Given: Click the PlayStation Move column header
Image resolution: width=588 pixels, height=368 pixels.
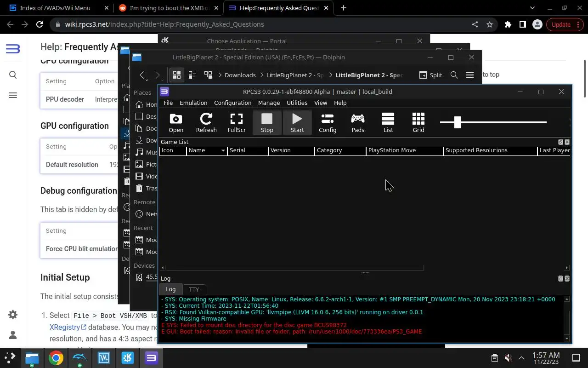Looking at the screenshot, I should point(405,150).
